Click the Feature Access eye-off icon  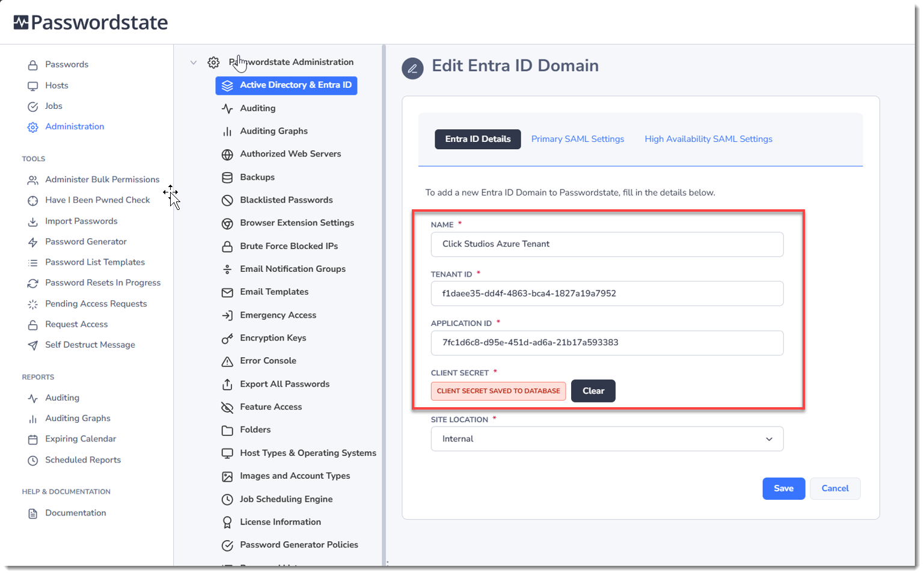coord(227,408)
